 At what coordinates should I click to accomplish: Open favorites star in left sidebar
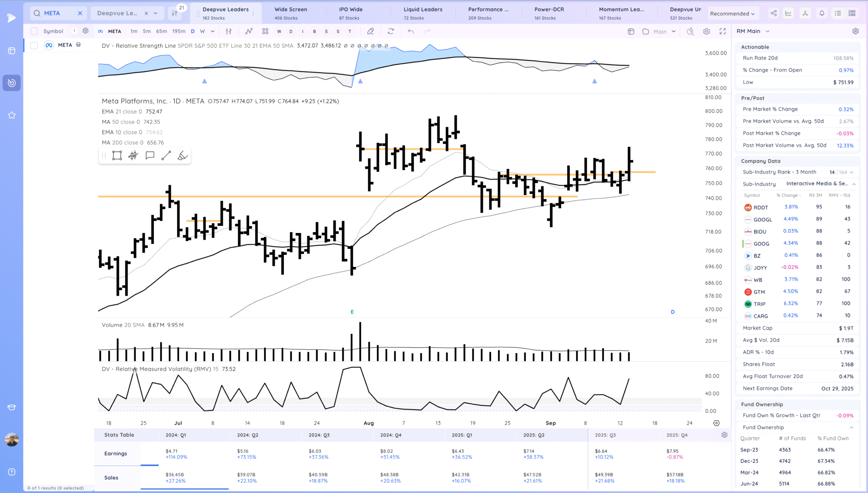[12, 115]
